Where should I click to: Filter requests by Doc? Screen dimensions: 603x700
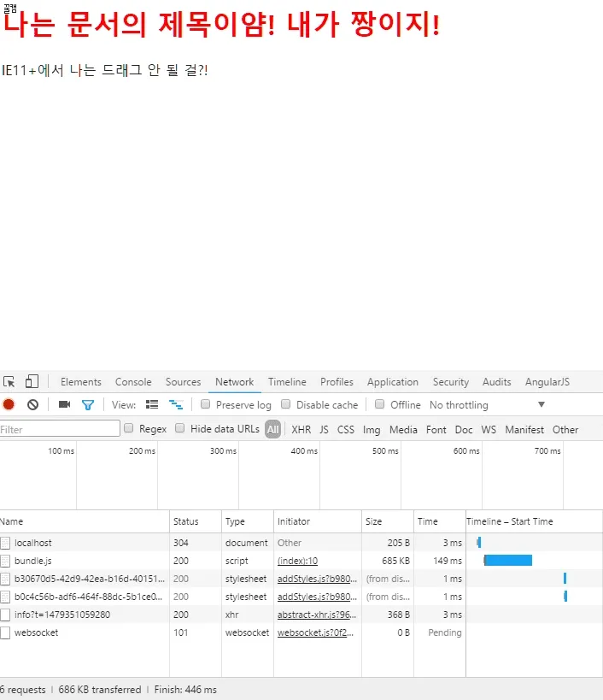coord(464,430)
